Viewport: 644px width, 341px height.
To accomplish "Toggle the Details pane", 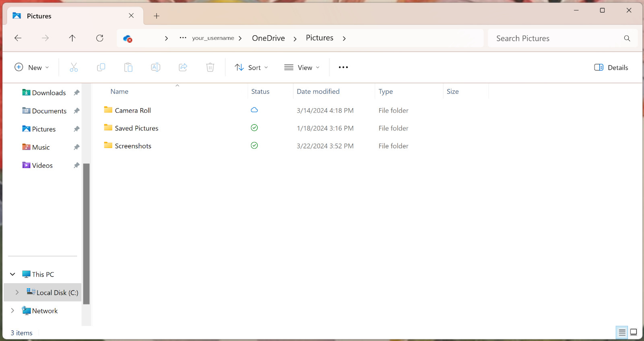I will click(611, 67).
